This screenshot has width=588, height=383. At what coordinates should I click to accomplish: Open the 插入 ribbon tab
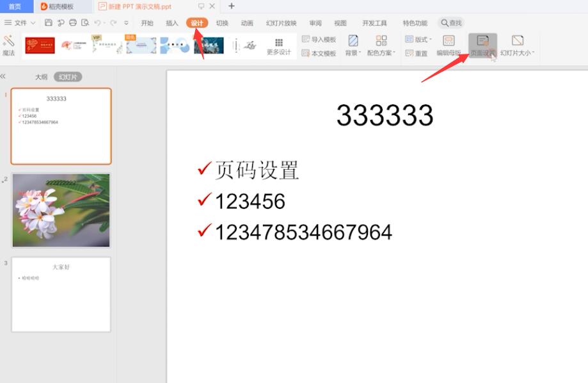click(172, 23)
